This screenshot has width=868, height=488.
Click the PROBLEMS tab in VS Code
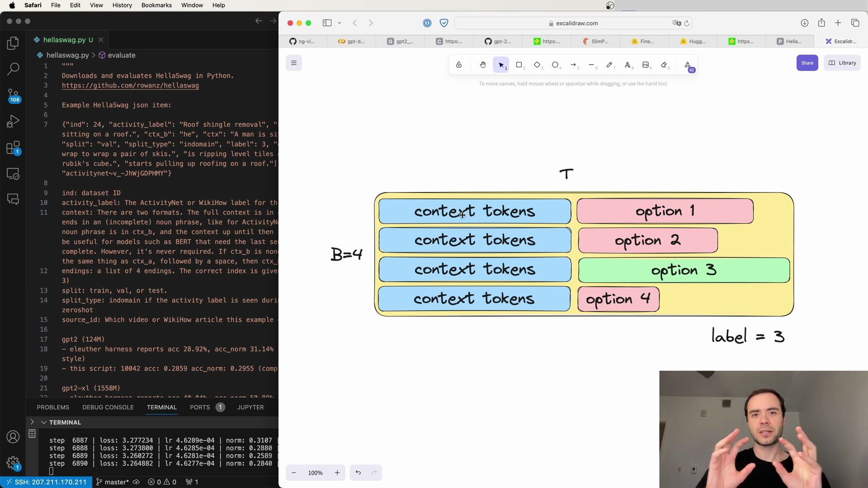pos(52,407)
